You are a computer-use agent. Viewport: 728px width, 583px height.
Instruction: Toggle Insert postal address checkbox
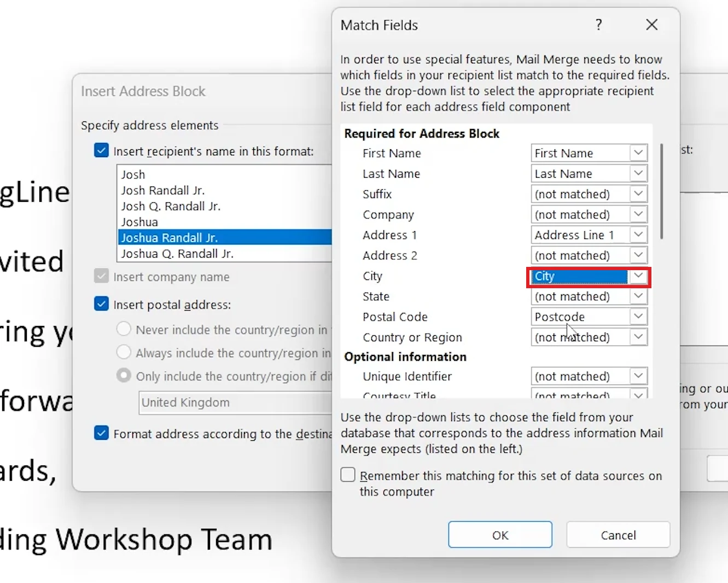point(101,304)
